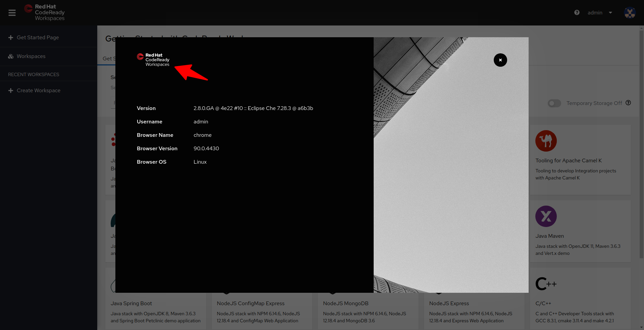Viewport: 644px width, 330px height.
Task: Open the C/C++ sample card title
Action: [543, 304]
